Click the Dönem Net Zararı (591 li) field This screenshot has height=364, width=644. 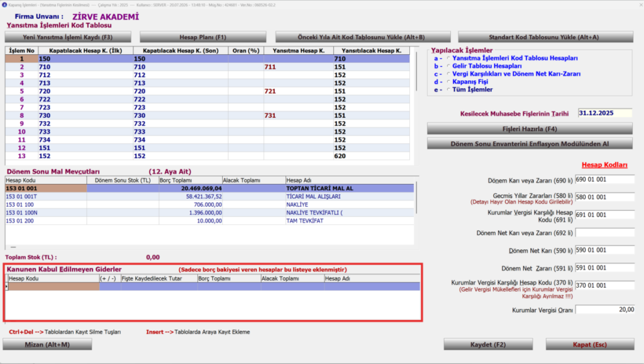604,268
